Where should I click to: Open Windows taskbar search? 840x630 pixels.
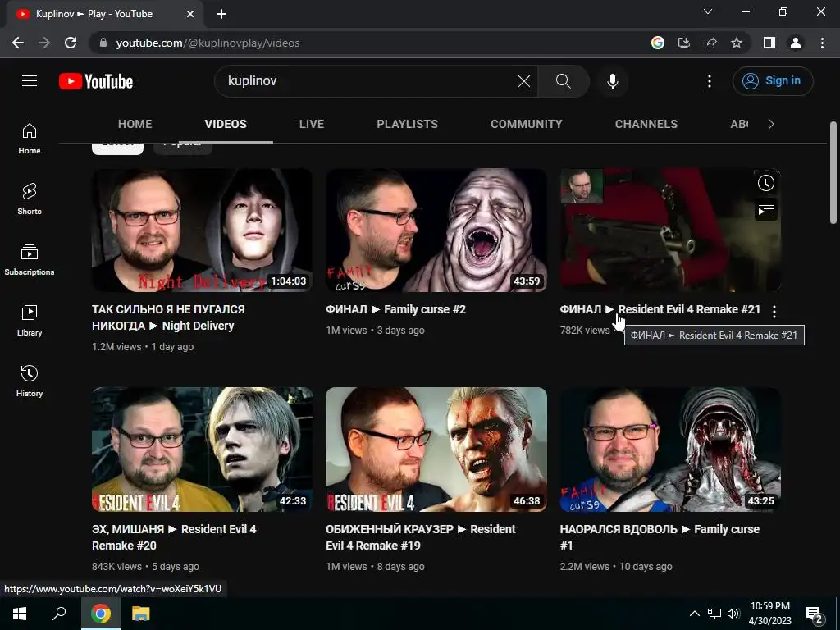pos(59,614)
